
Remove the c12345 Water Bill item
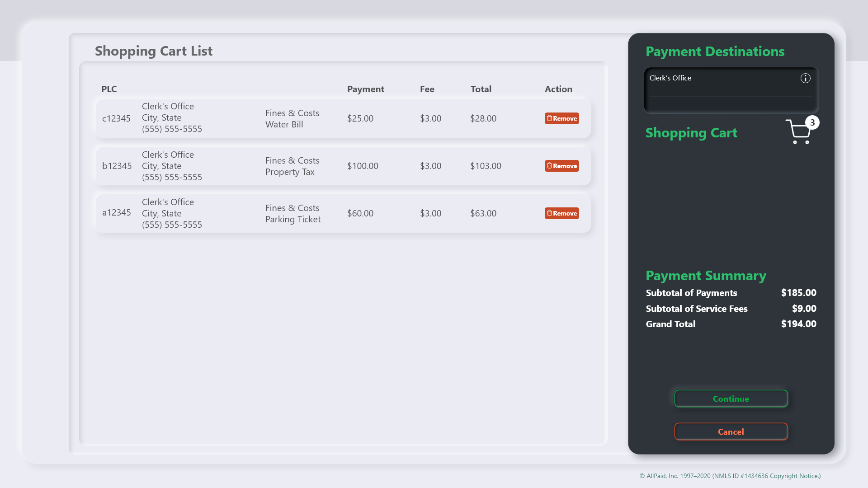click(x=561, y=118)
